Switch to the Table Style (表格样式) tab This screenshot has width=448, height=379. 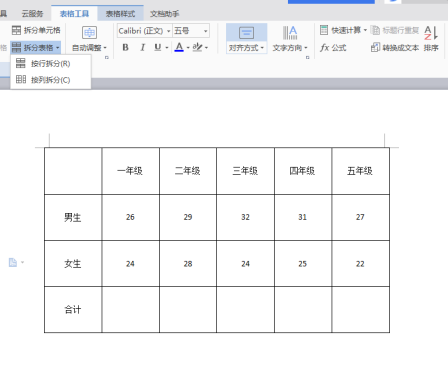[120, 14]
